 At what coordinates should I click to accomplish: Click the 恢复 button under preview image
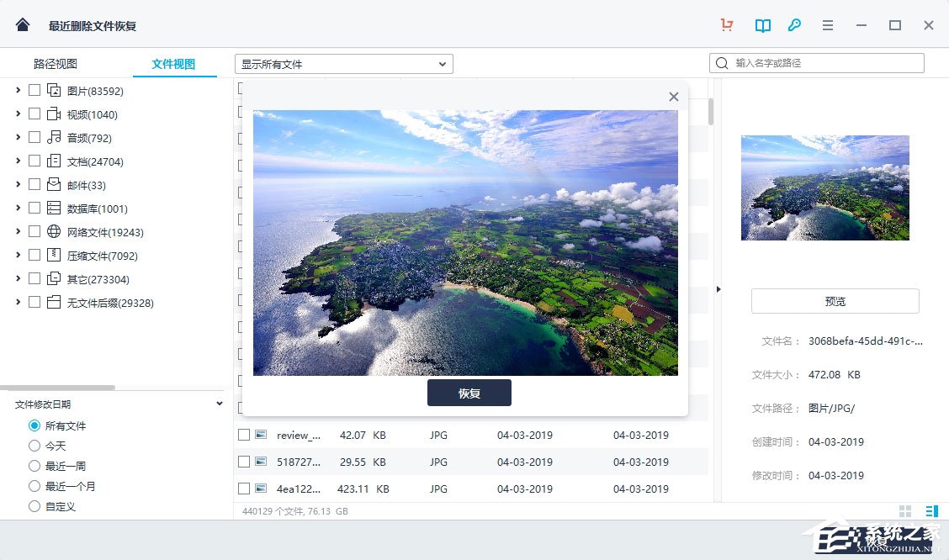469,393
